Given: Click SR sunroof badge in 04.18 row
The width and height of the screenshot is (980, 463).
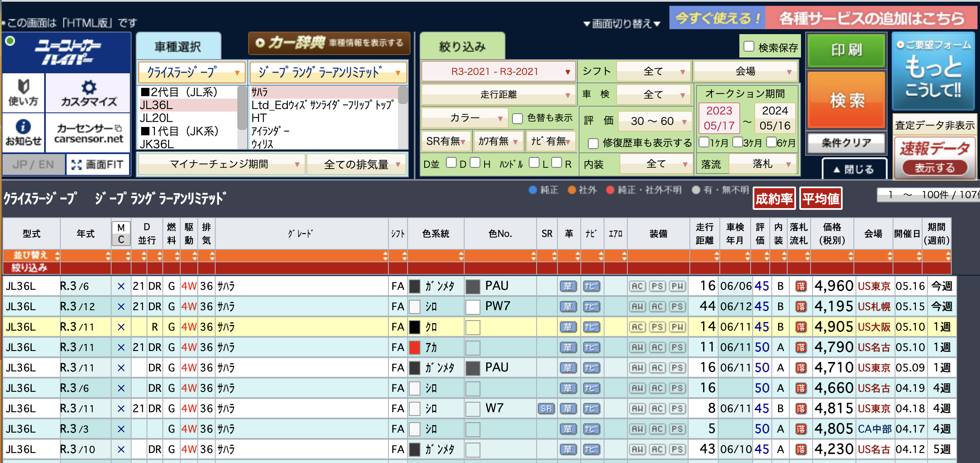Looking at the screenshot, I should (546, 408).
